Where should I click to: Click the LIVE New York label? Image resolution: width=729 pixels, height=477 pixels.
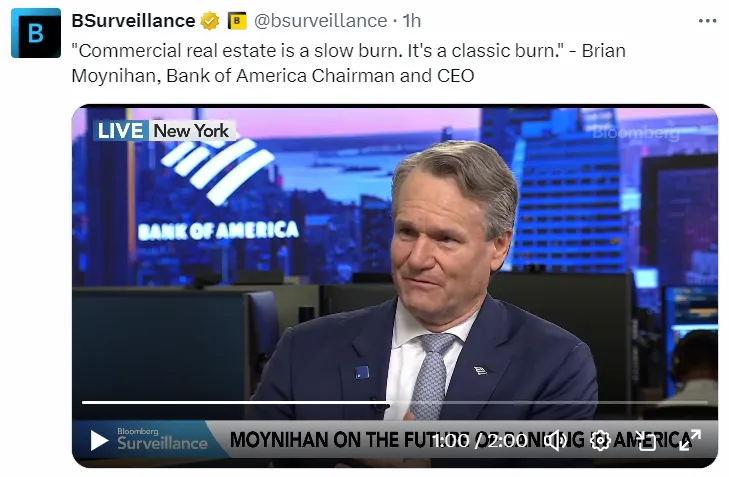(164, 131)
